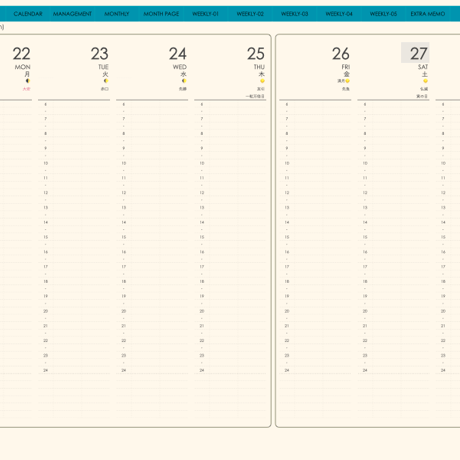Image resolution: width=460 pixels, height=460 pixels.
Task: Click the WED weekday label
Action: click(180, 67)
